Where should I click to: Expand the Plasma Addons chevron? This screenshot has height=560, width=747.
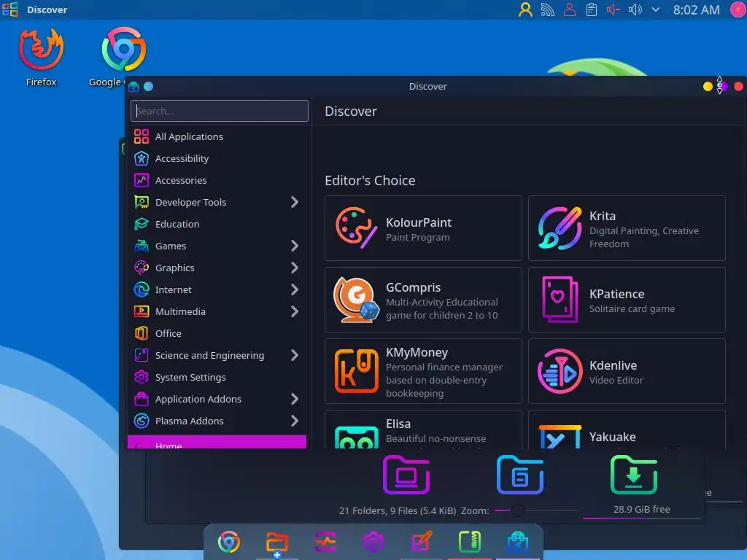[x=295, y=421]
